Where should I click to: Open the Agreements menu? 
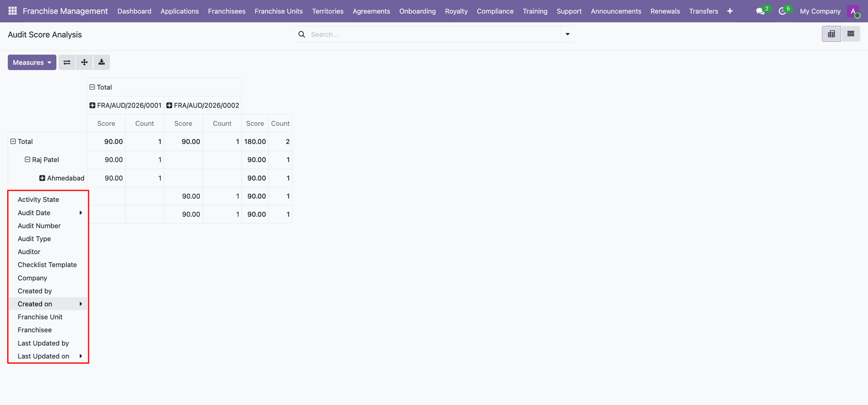pyautogui.click(x=371, y=11)
